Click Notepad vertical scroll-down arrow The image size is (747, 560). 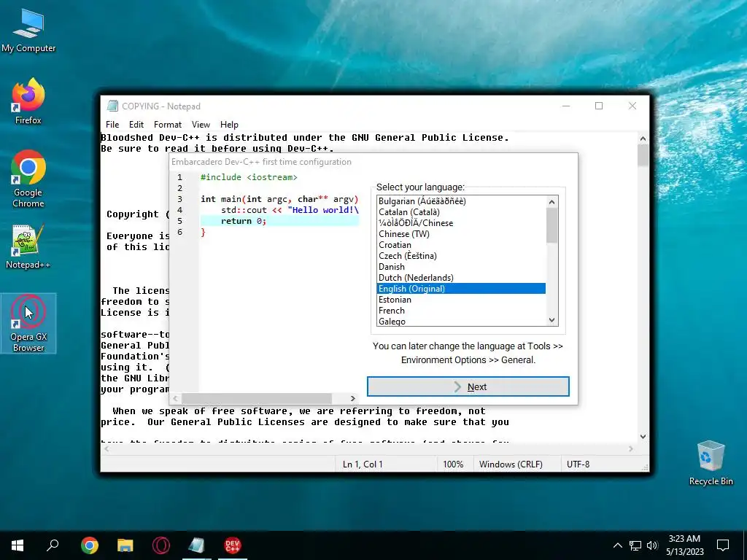click(x=643, y=436)
